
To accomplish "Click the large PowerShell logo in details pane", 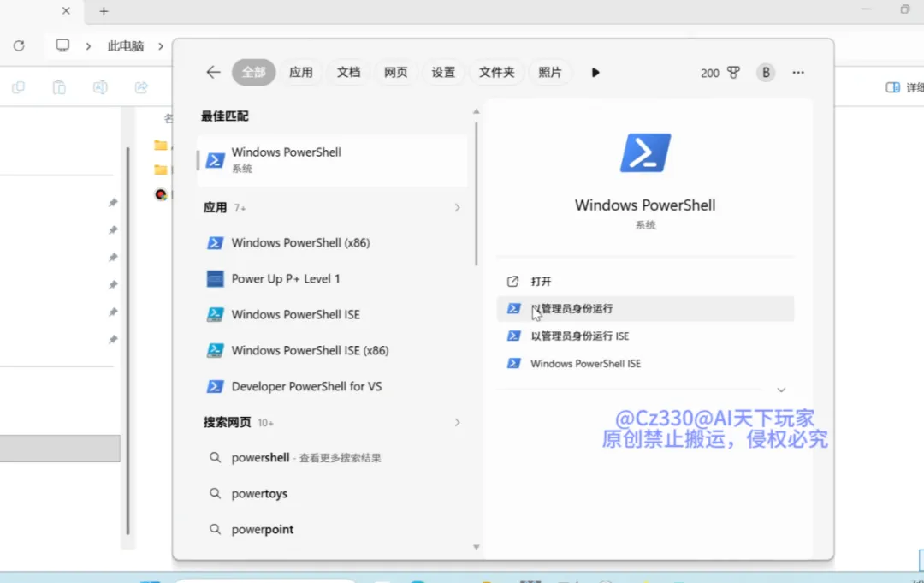I will (x=645, y=152).
